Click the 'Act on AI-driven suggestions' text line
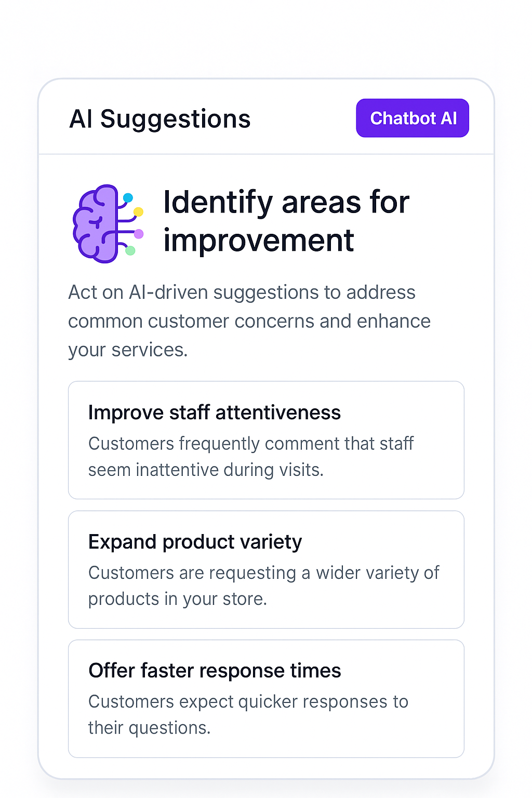532x798 pixels. click(242, 292)
